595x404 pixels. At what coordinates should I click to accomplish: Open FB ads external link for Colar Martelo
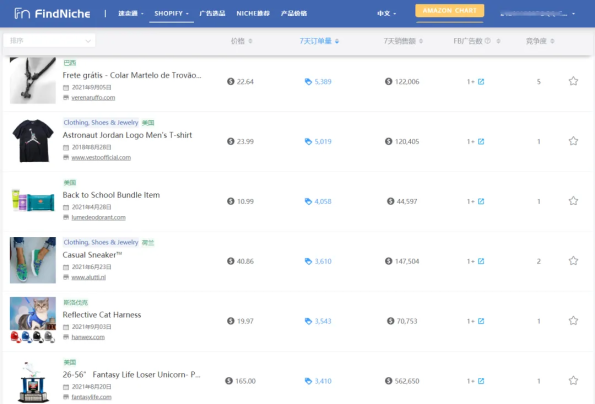(481, 82)
